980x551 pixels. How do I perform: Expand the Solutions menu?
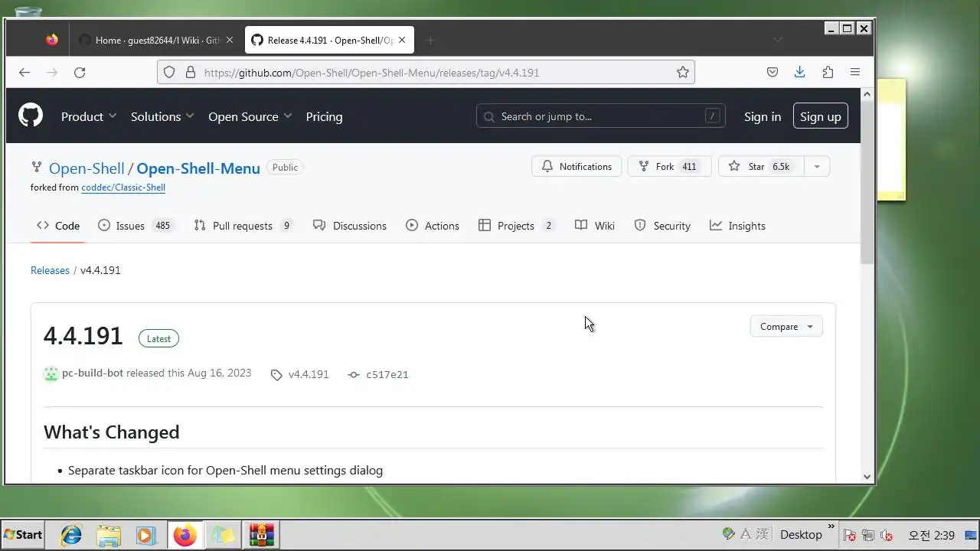pyautogui.click(x=162, y=116)
